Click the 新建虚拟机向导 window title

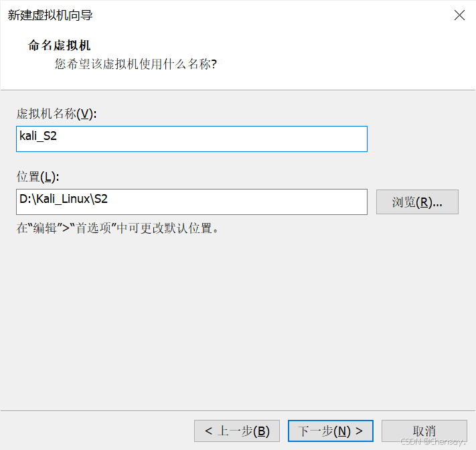point(50,15)
